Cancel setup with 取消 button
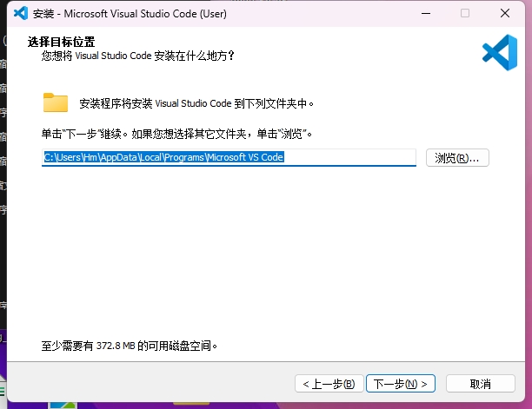The image size is (532, 409). tap(481, 384)
